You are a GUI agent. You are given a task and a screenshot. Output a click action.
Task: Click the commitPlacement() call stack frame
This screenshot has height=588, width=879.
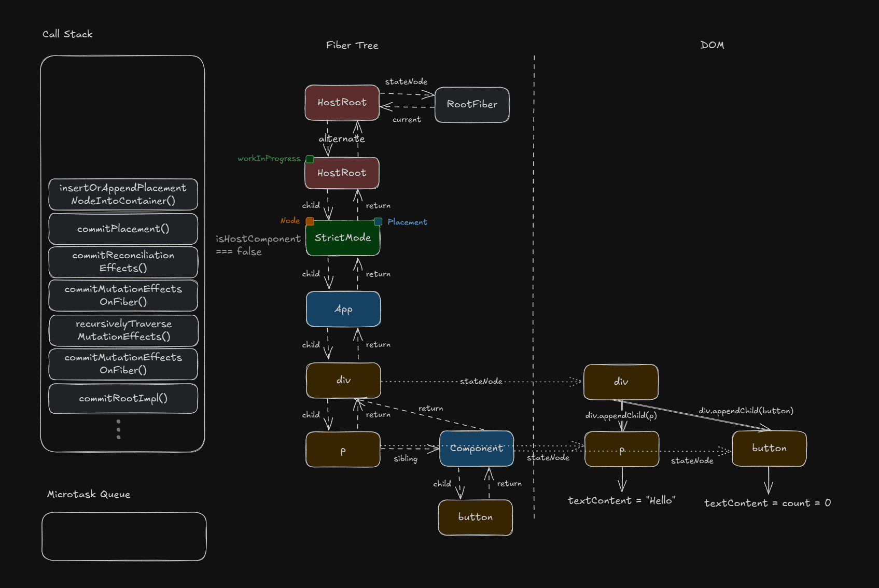click(123, 229)
